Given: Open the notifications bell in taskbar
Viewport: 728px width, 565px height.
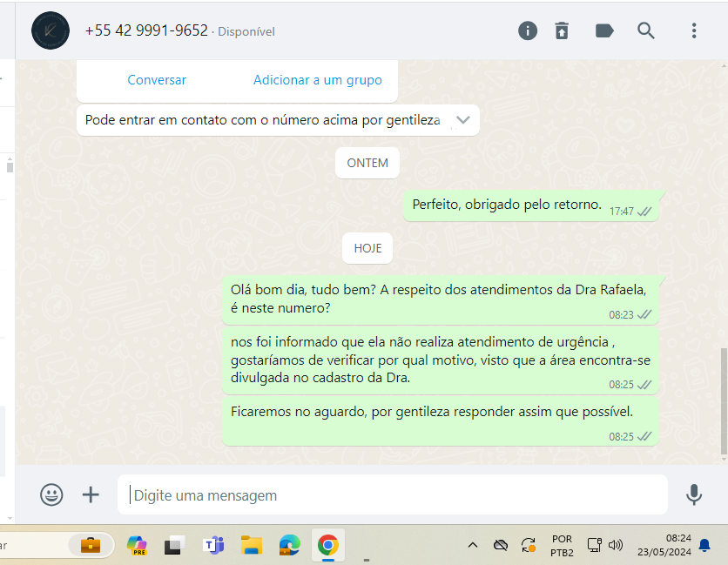Looking at the screenshot, I should click(704, 545).
